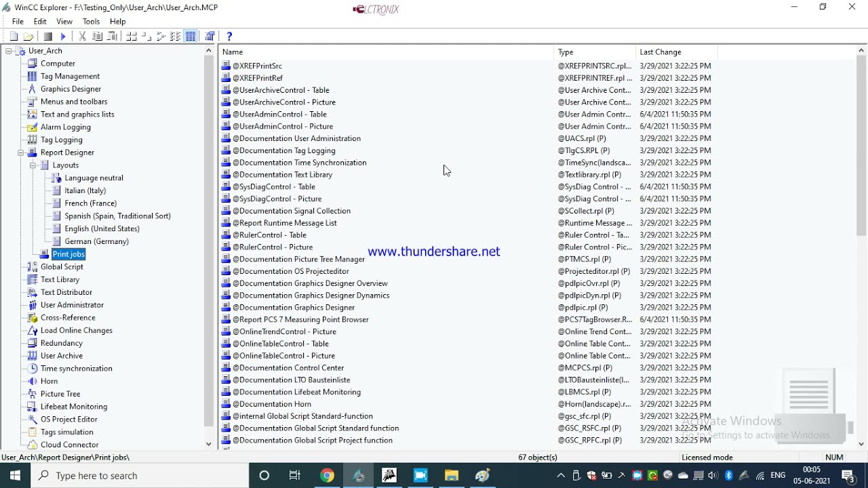Open Google Chrome from the taskbar
868x488 pixels.
[327, 475]
